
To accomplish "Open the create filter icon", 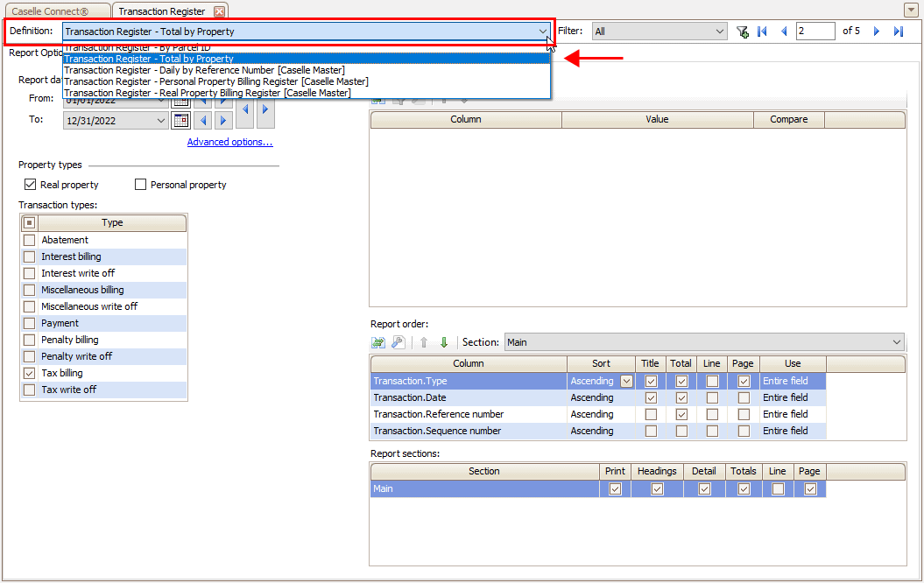I will coord(742,31).
